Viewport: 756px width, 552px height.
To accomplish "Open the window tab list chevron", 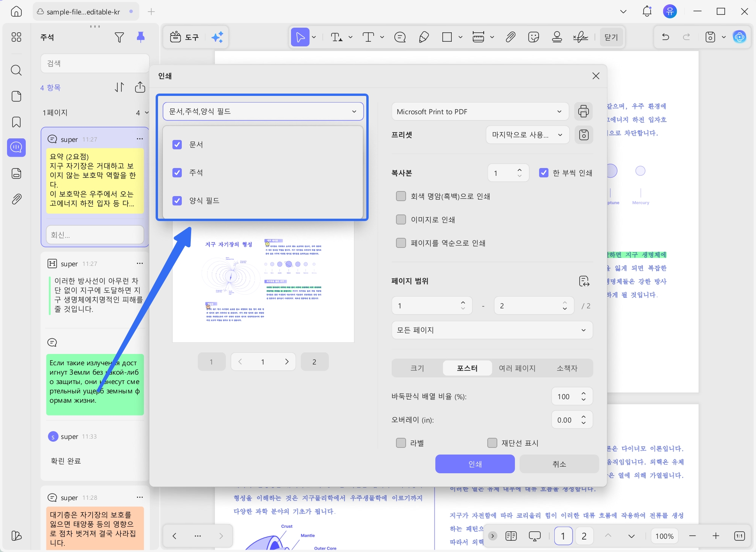I will pyautogui.click(x=623, y=11).
